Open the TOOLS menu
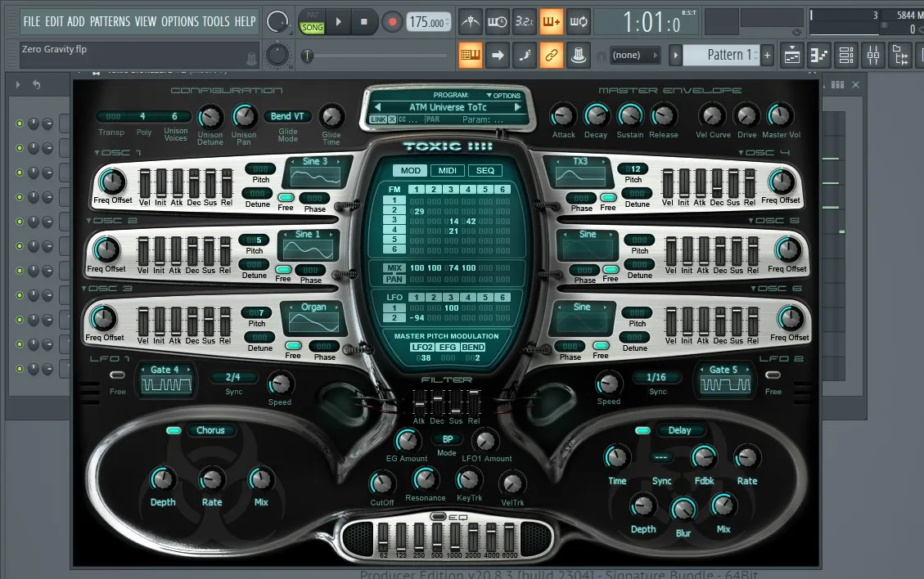Viewport: 924px width, 579px height. (216, 22)
